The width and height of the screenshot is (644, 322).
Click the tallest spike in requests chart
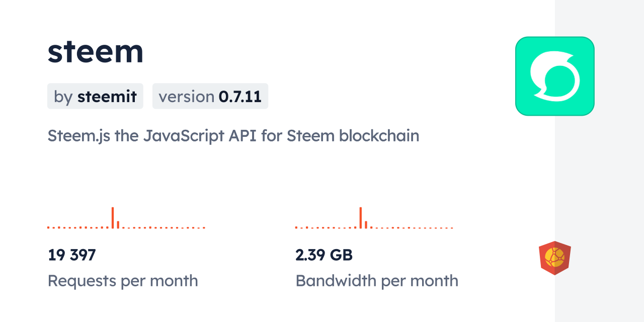click(113, 217)
